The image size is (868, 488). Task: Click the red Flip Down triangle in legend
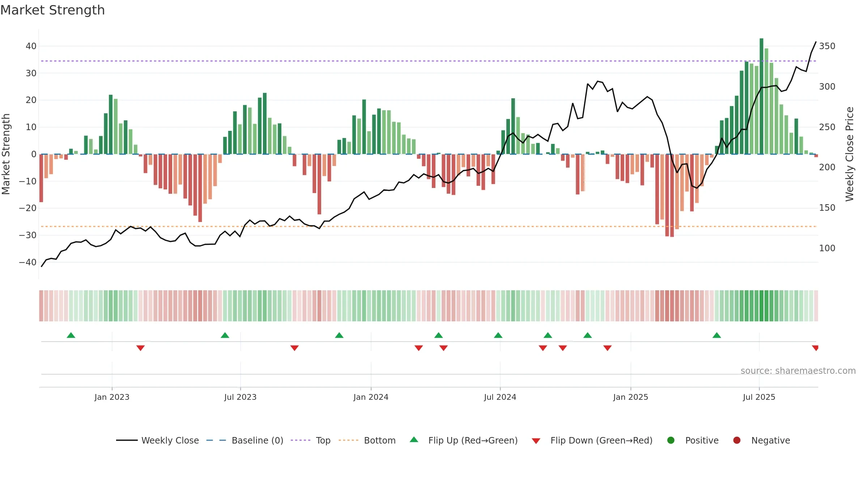(x=536, y=441)
